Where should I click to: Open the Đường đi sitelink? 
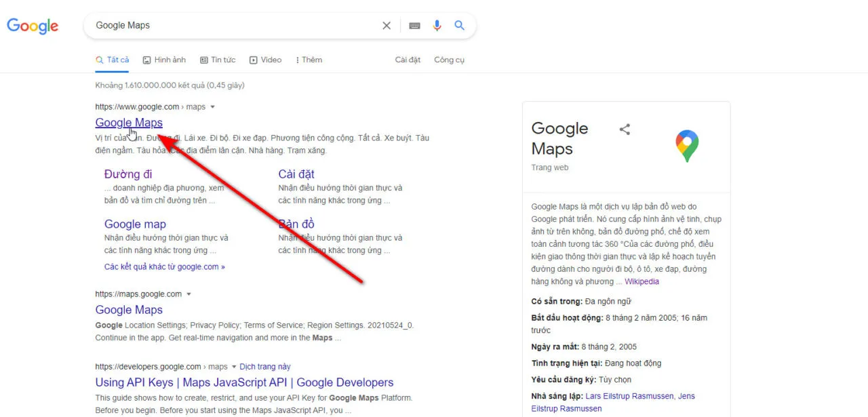tap(128, 174)
